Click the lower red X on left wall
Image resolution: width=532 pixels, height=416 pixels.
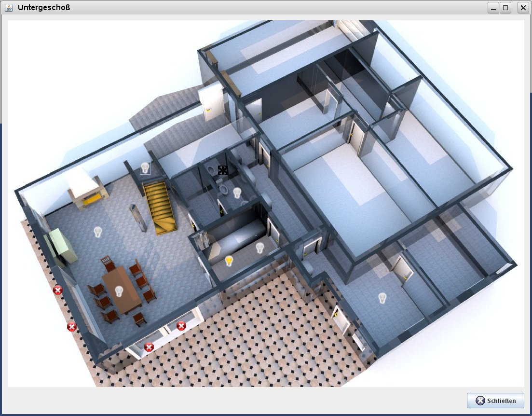(x=72, y=327)
